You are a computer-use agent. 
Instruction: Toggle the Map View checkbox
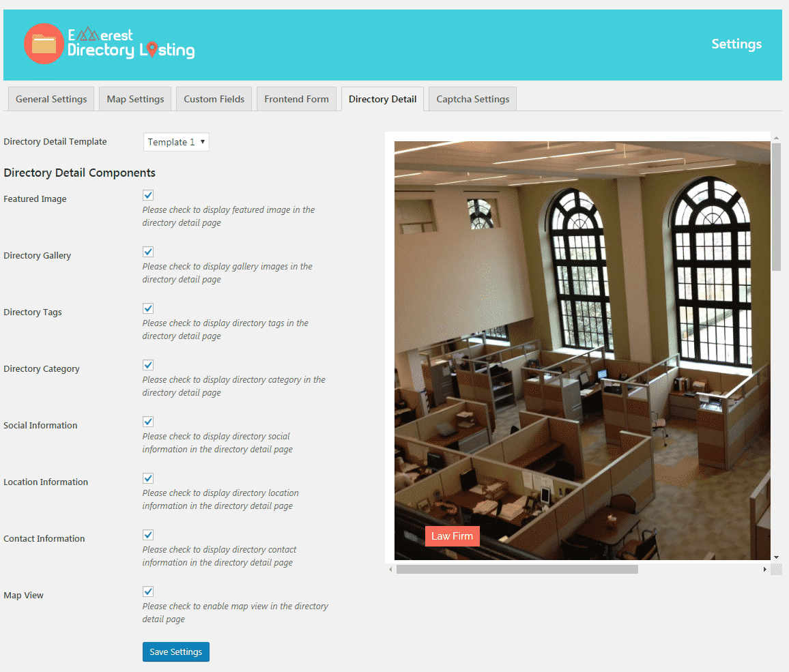coord(148,591)
